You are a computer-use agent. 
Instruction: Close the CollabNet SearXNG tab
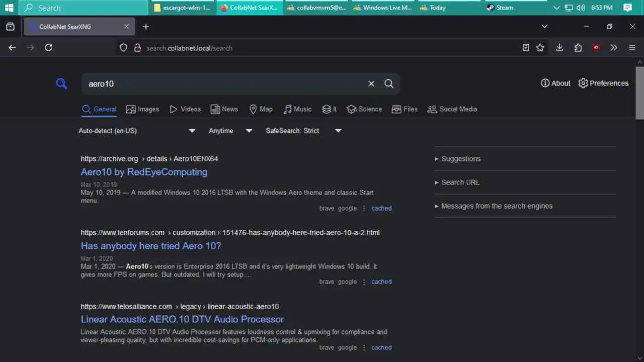tap(126, 27)
